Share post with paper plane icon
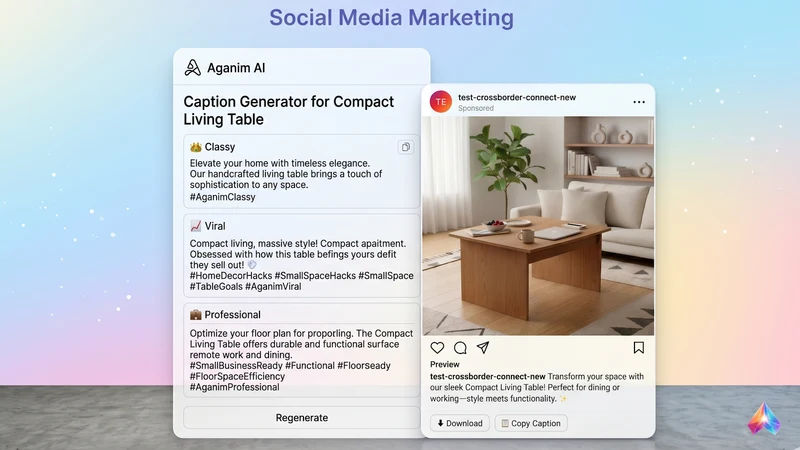The height and width of the screenshot is (450, 800). tap(483, 348)
